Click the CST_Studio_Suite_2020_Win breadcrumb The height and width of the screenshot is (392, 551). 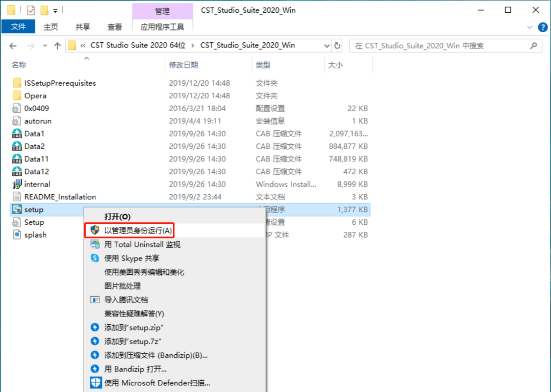tap(247, 45)
